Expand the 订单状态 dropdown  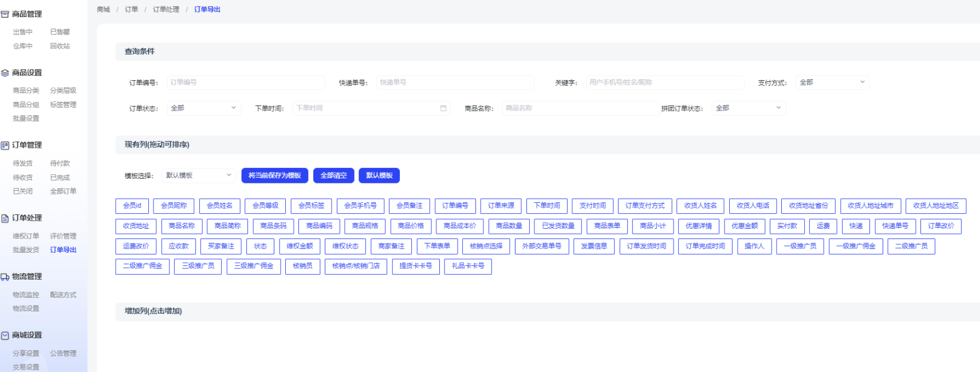click(203, 108)
